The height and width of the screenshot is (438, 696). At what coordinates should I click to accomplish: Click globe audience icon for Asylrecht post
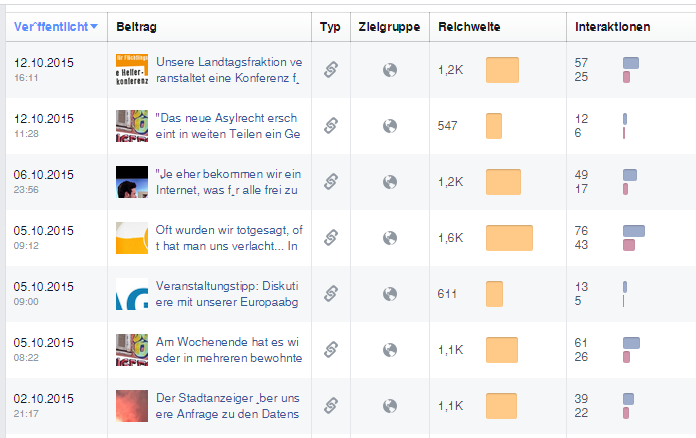(390, 126)
